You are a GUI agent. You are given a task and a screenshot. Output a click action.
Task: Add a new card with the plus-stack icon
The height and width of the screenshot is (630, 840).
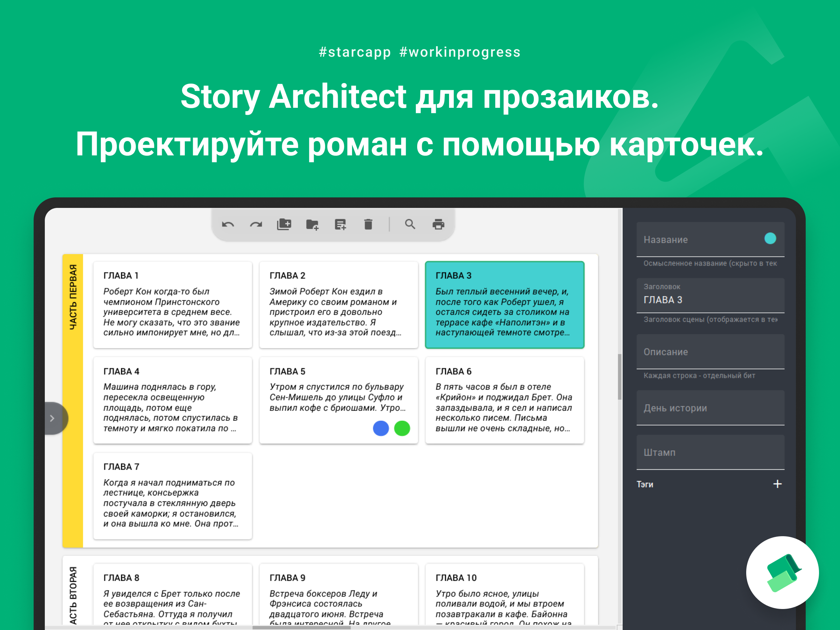coord(284,224)
